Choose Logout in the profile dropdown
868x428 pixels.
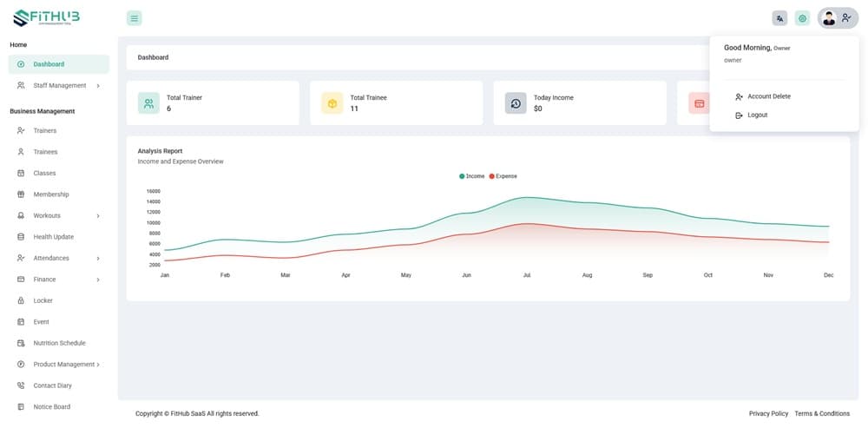pos(757,115)
